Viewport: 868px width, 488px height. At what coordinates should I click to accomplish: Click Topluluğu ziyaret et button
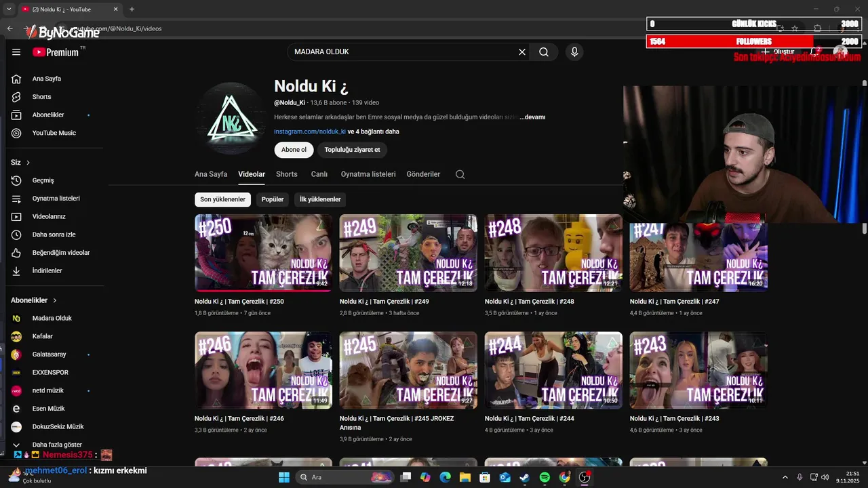(x=352, y=150)
